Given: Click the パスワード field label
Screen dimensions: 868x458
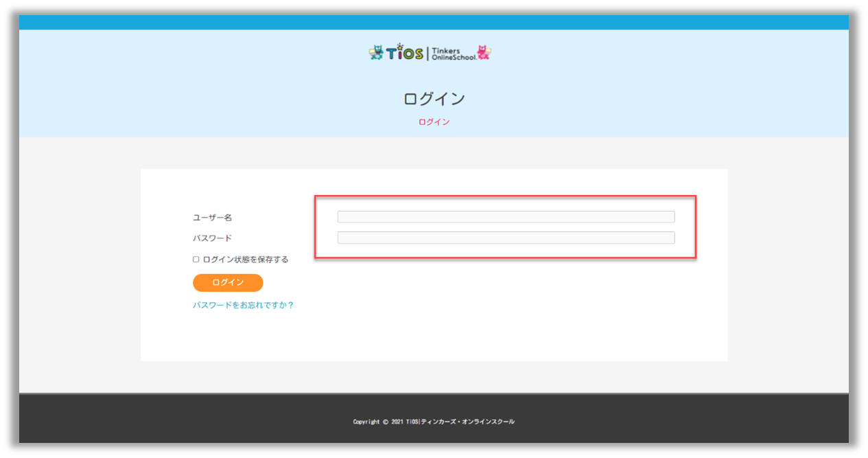Looking at the screenshot, I should 212,238.
